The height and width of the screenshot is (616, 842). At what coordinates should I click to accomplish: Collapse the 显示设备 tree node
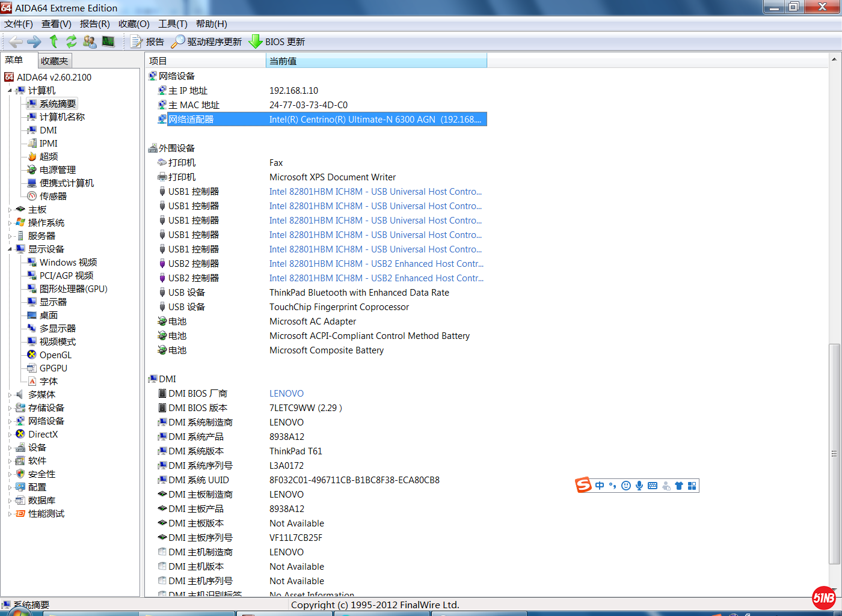(x=10, y=249)
